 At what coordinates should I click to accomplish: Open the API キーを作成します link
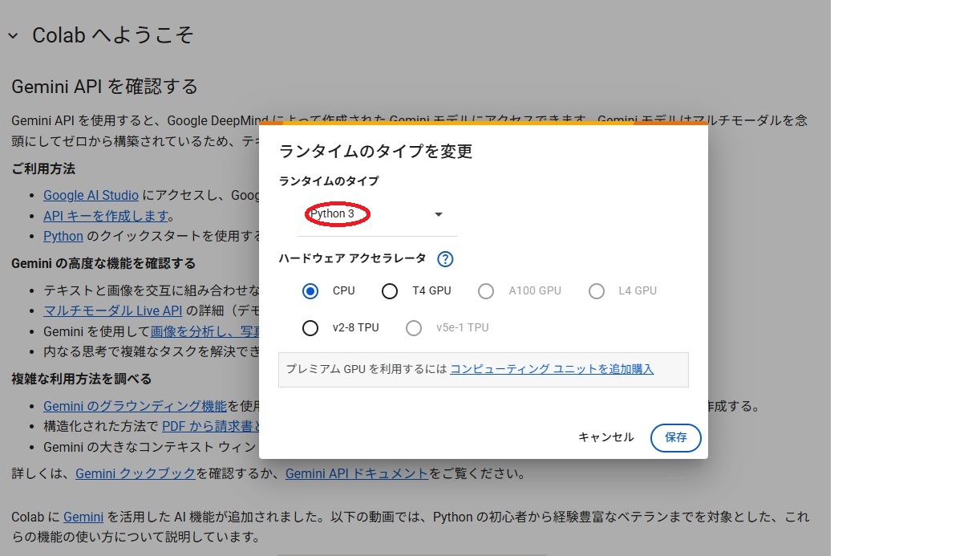click(x=107, y=216)
